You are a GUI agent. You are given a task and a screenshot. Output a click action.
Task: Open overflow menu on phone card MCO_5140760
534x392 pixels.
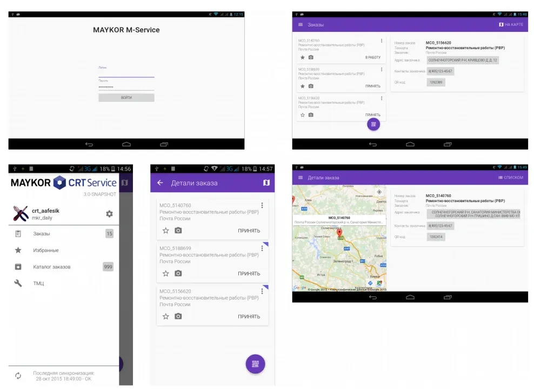pyautogui.click(x=262, y=206)
